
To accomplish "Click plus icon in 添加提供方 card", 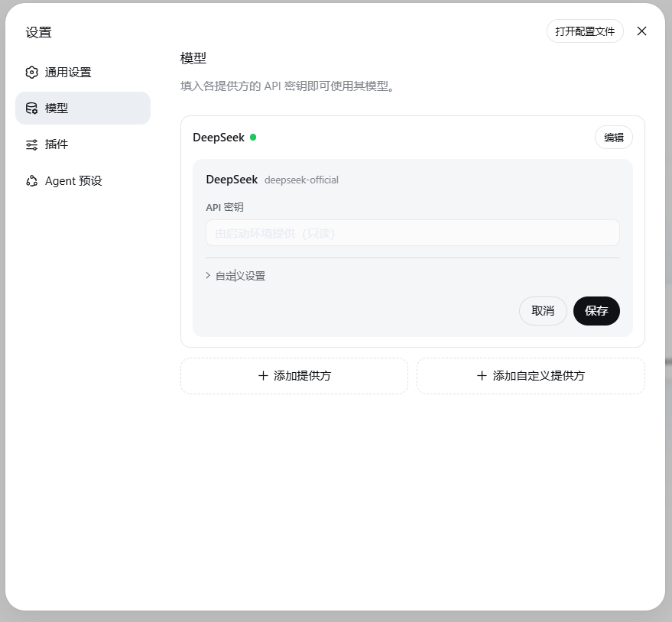I will click(x=263, y=376).
